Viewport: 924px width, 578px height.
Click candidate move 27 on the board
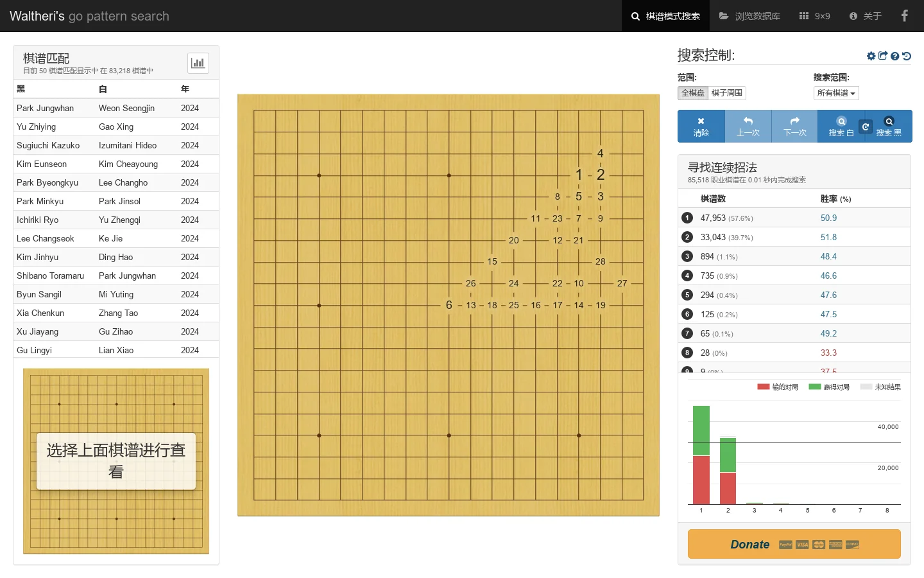point(622,283)
